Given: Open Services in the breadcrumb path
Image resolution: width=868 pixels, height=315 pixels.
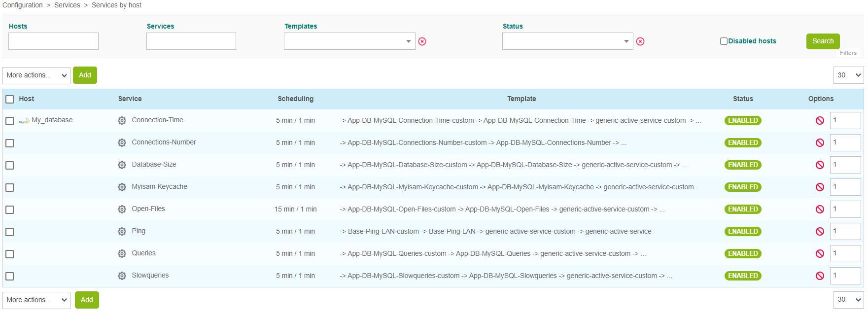Looking at the screenshot, I should click(x=67, y=5).
